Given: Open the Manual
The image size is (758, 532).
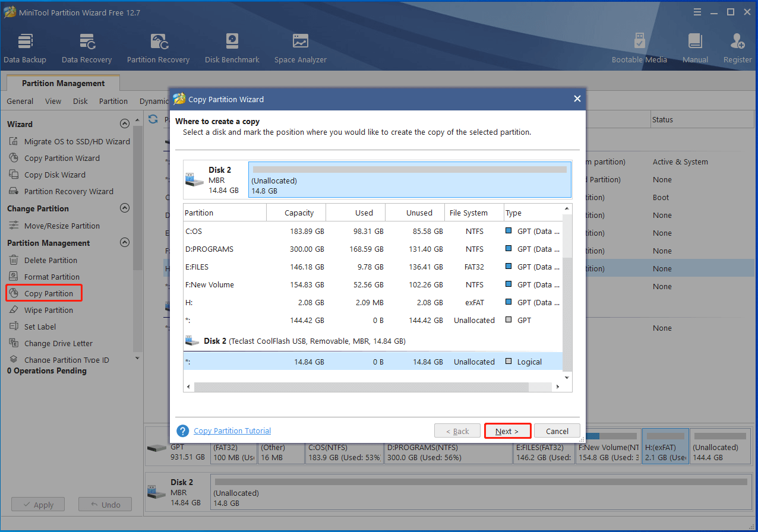Looking at the screenshot, I should [x=695, y=48].
